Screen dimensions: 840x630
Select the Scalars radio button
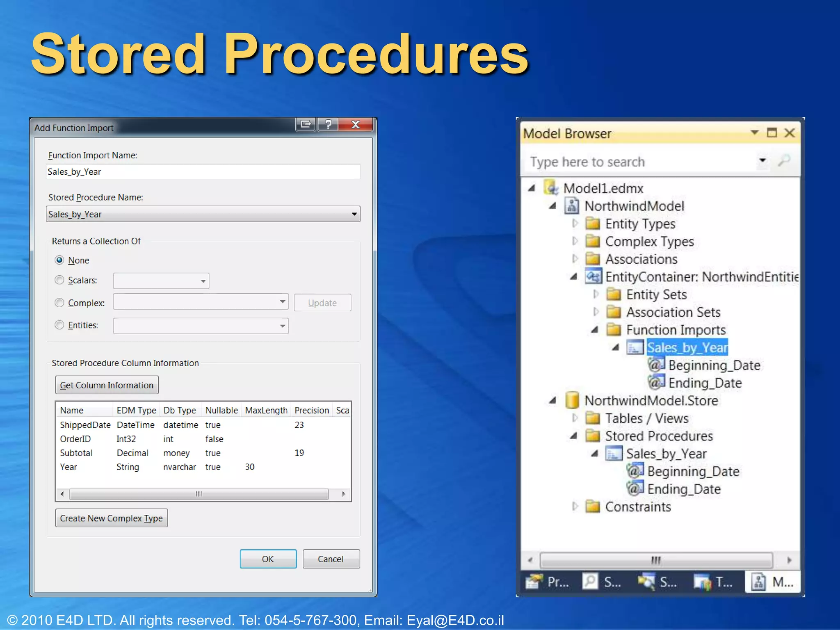pos(59,280)
